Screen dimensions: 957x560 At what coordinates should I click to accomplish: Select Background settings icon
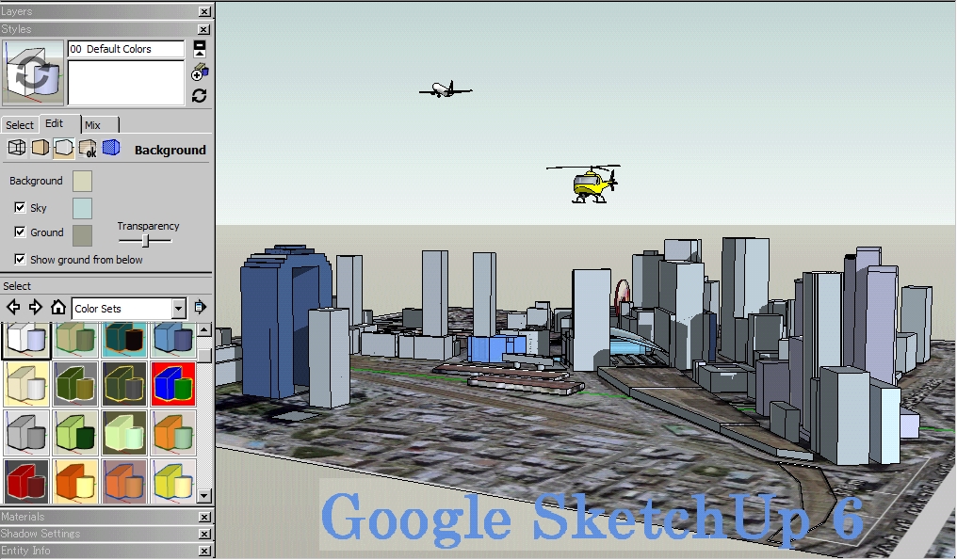click(x=63, y=148)
